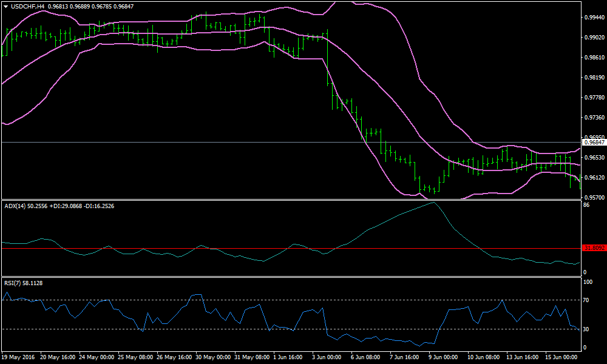Click the 24 May 00:00 time label
Viewport: 607px width, 364px height.
[x=97, y=358]
